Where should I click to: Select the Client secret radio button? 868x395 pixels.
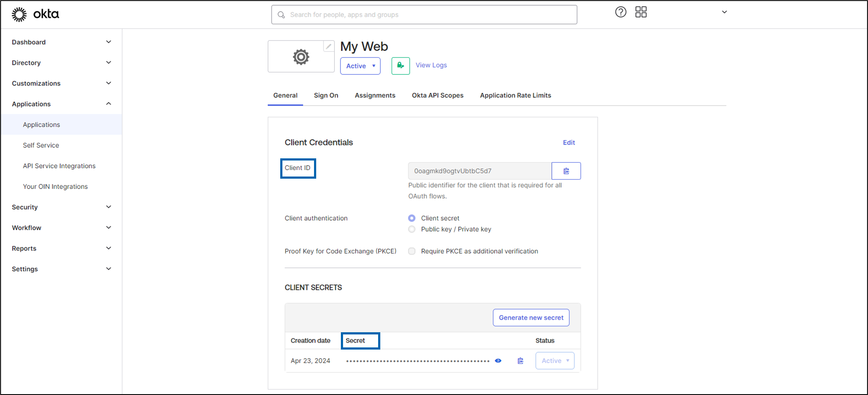[412, 218]
